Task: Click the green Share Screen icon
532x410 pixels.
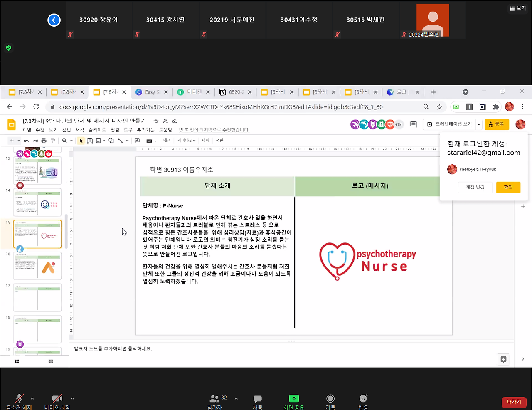Action: (x=294, y=398)
